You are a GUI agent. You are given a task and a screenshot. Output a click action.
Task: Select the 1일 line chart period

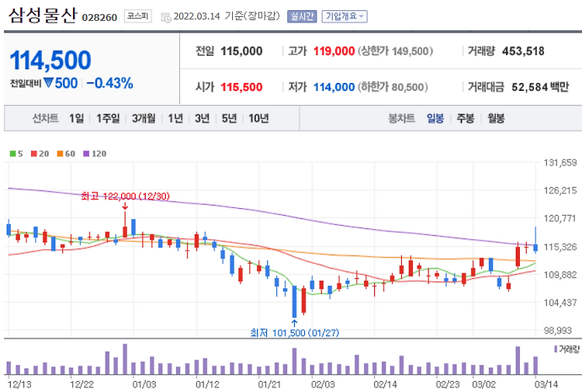tap(76, 119)
